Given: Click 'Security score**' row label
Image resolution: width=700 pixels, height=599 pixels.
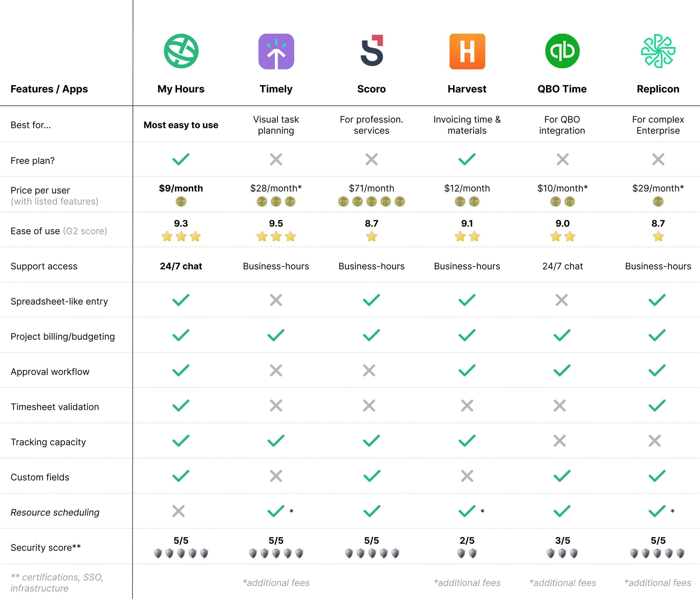Looking at the screenshot, I should tap(46, 547).
